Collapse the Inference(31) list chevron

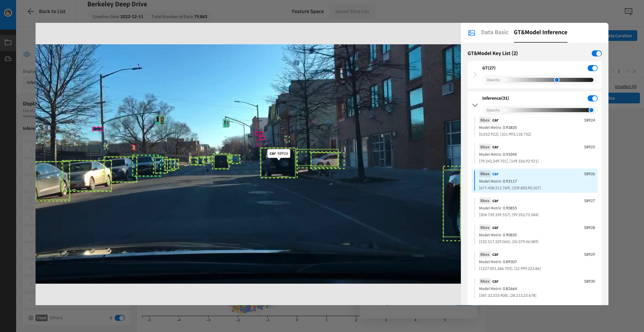(475, 105)
